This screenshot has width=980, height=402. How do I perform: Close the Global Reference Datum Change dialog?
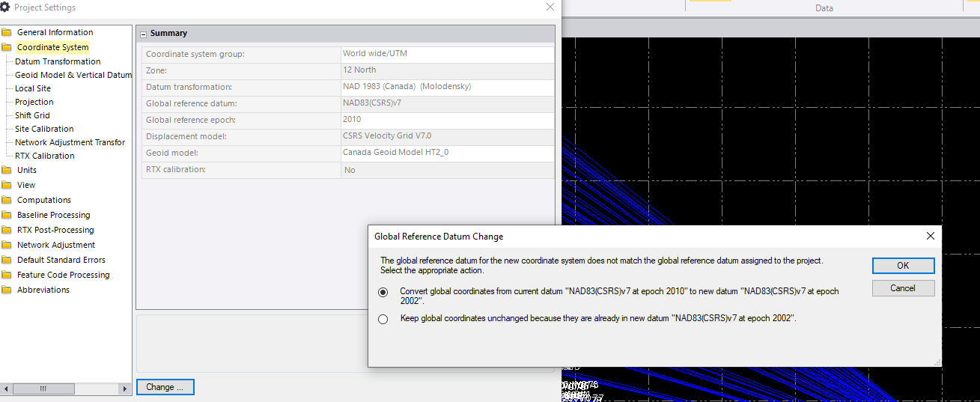[930, 236]
